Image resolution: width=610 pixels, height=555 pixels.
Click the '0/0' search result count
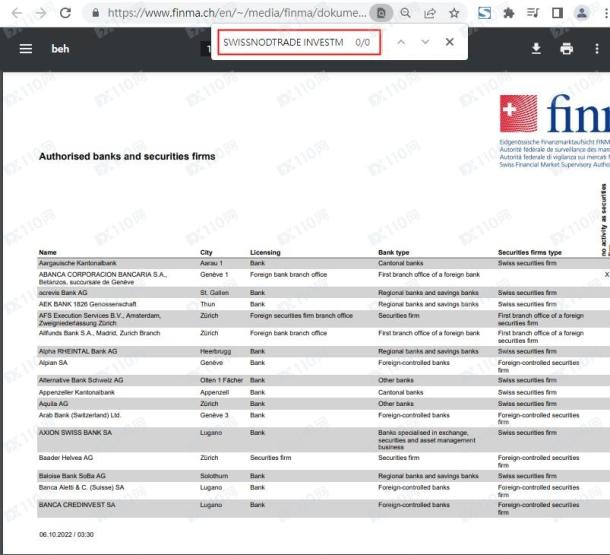click(362, 42)
